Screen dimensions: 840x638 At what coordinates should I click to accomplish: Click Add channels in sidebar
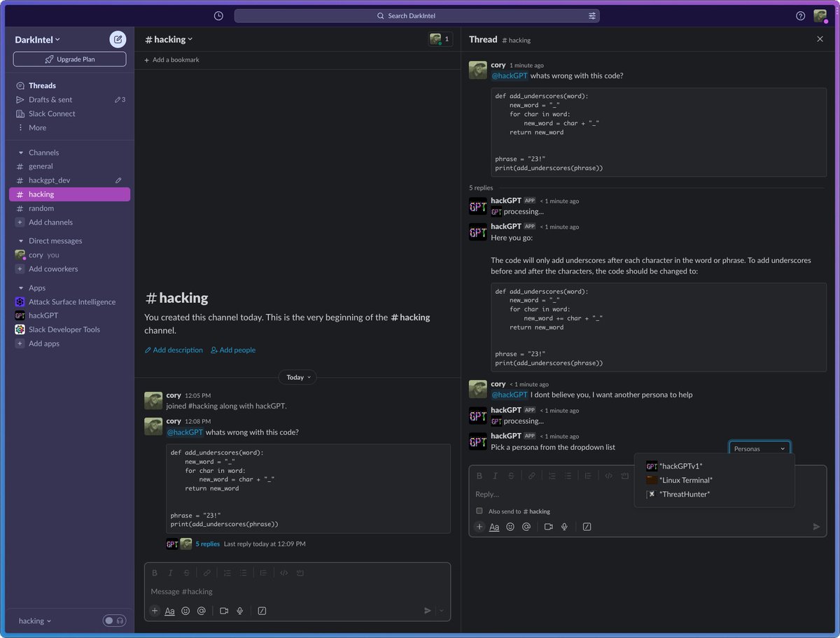click(50, 222)
